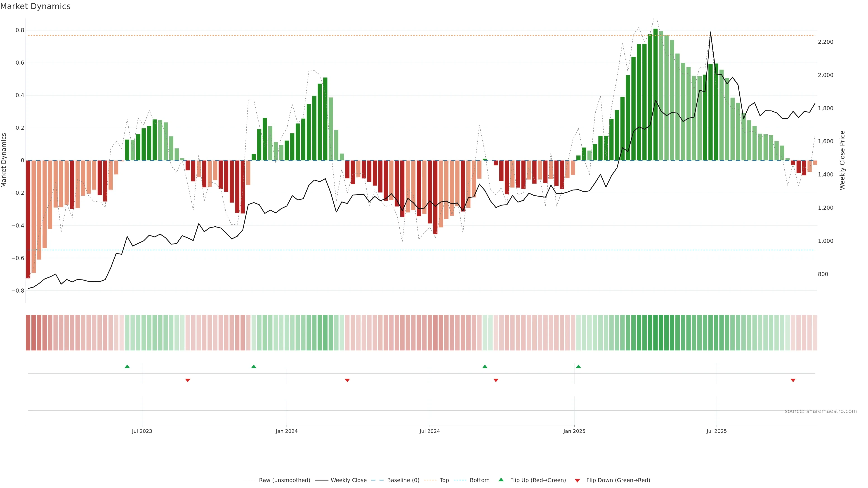This screenshot has height=488, width=868.
Task: Toggle Baseline (0) legend entry
Action: pos(403,480)
